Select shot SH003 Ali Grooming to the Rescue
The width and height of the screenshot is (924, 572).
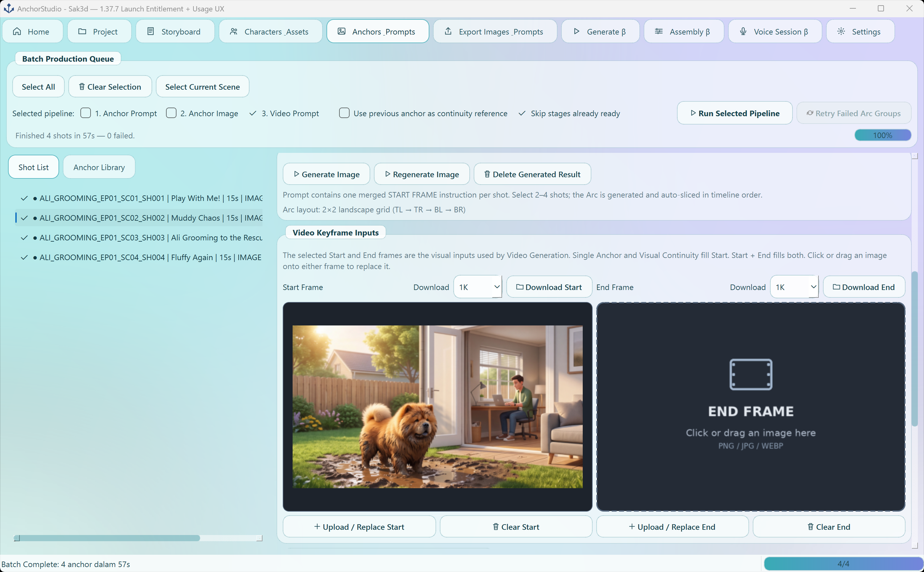point(139,238)
